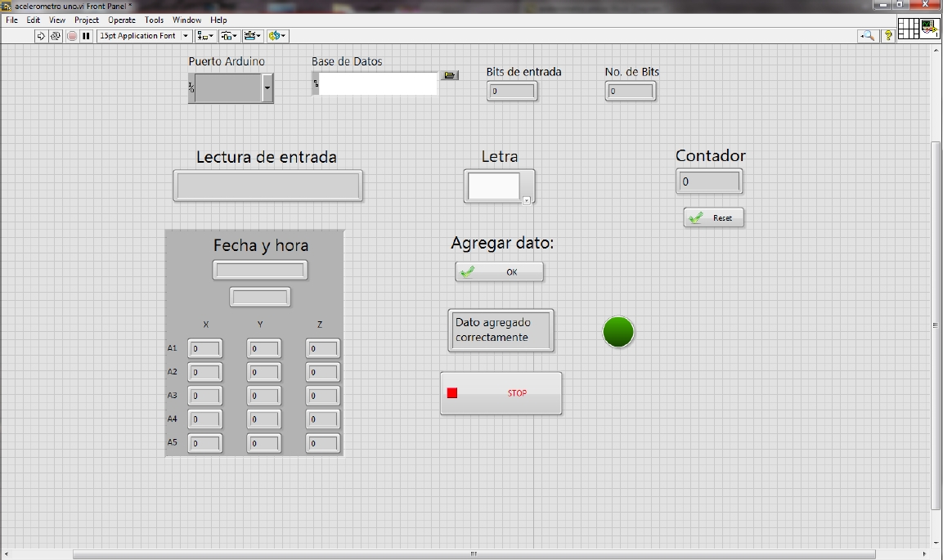The image size is (943, 560).
Task: Expand the Puerto Arduino port dropdown
Action: coord(267,88)
